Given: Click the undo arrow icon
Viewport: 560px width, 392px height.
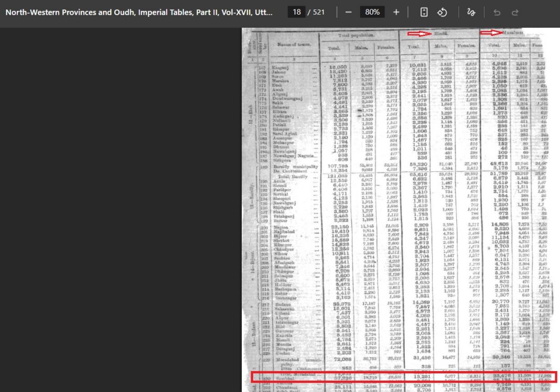Looking at the screenshot, I should pos(497,12).
